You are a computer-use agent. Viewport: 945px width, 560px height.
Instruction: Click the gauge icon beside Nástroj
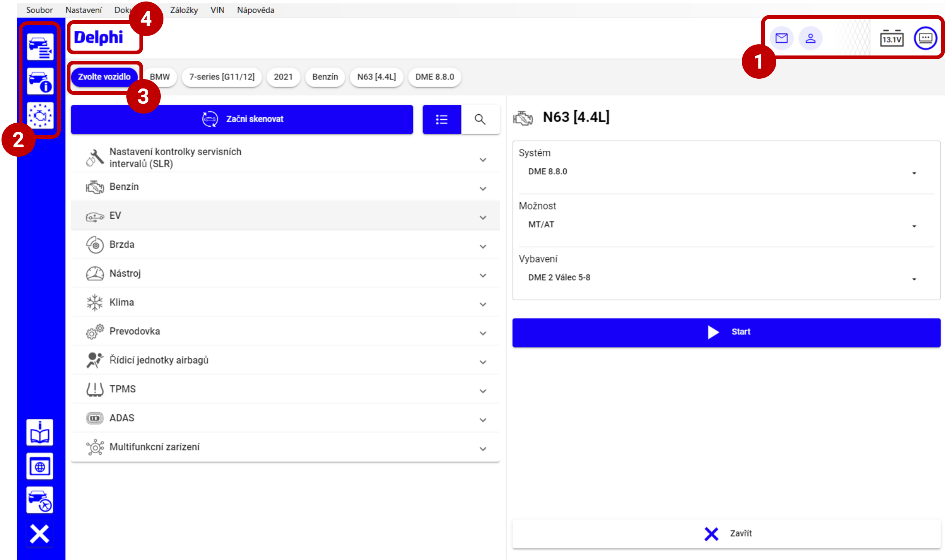click(95, 274)
